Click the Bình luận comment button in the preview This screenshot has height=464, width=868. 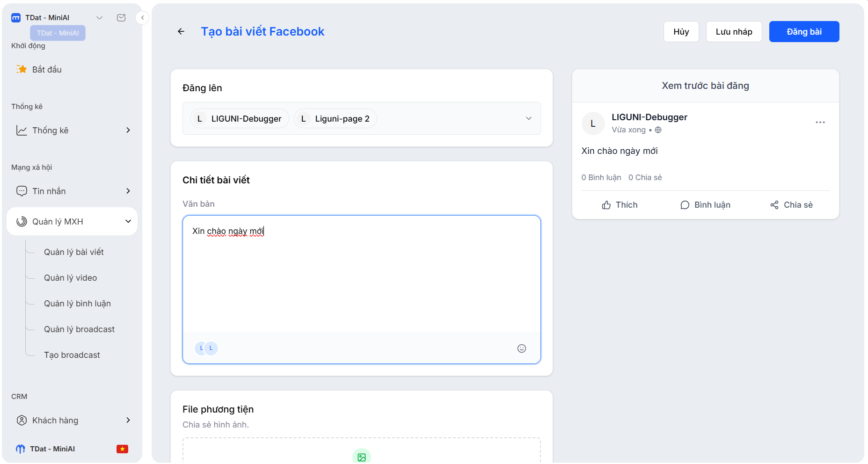[705, 205]
